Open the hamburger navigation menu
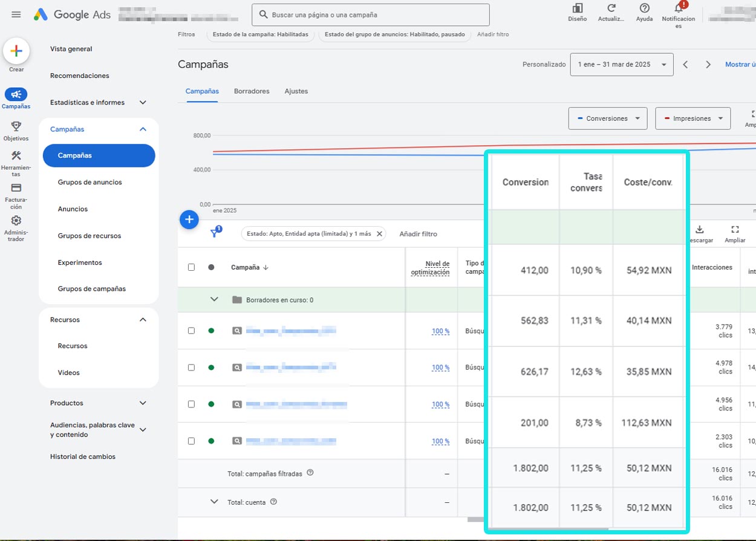 pyautogui.click(x=16, y=15)
